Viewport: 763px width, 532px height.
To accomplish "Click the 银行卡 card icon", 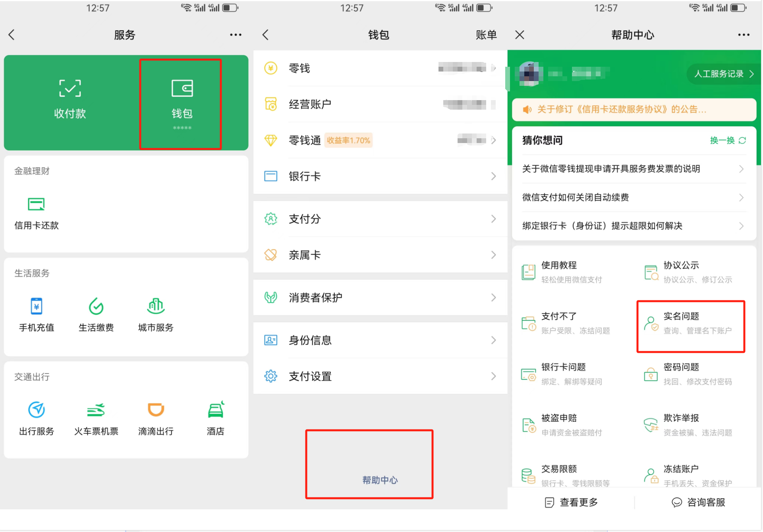I will tap(271, 176).
